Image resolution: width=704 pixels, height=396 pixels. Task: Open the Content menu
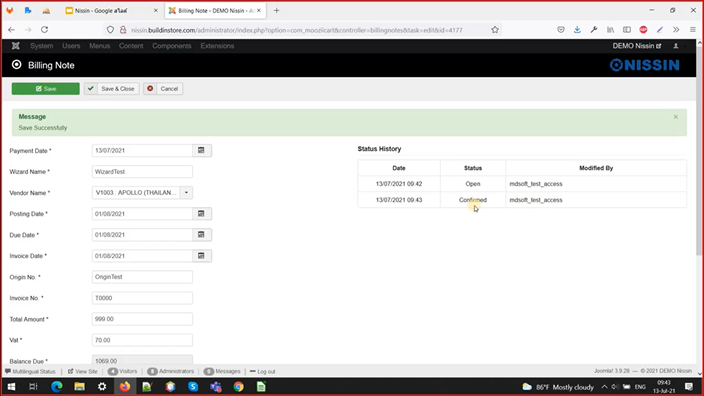[131, 46]
